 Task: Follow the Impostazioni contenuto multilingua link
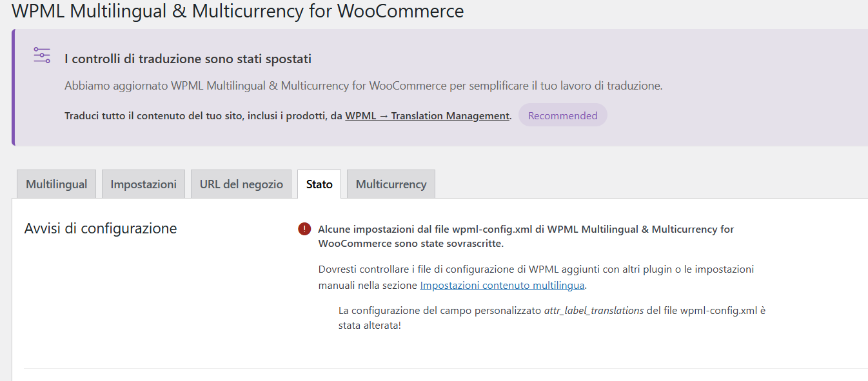(x=502, y=285)
